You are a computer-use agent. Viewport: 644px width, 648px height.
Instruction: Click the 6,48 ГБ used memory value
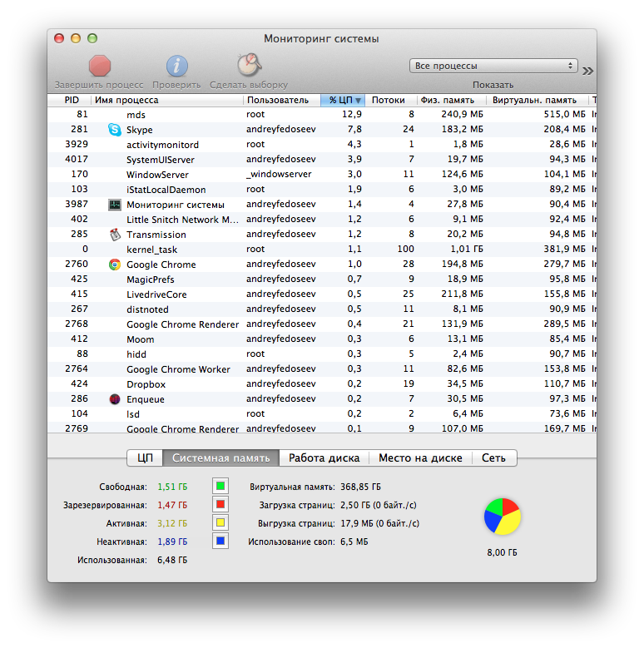pyautogui.click(x=172, y=560)
